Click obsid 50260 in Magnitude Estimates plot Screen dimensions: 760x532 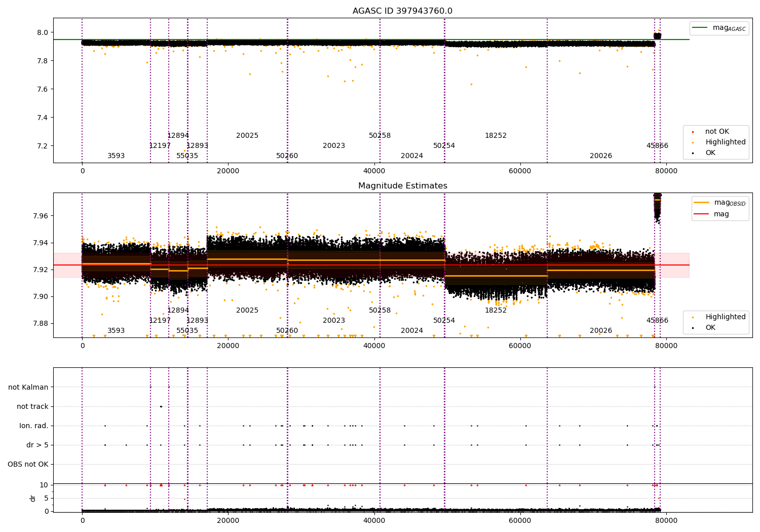click(287, 331)
